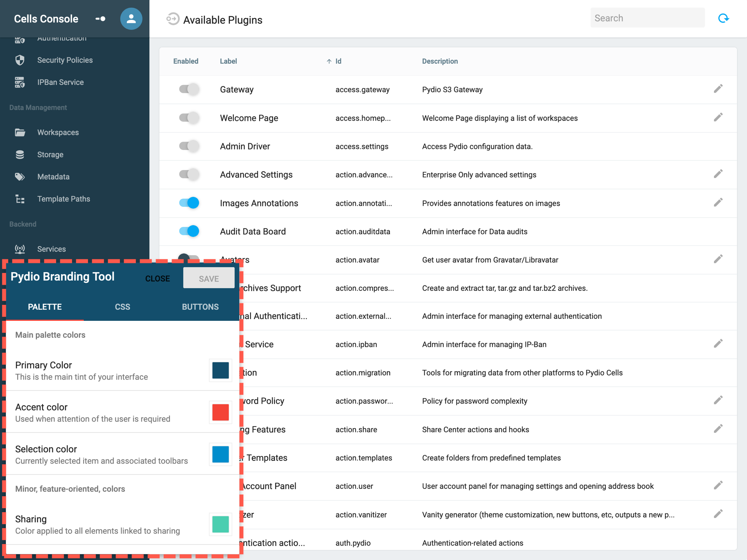
Task: Switch to the PALETTE tab
Action: 45,307
